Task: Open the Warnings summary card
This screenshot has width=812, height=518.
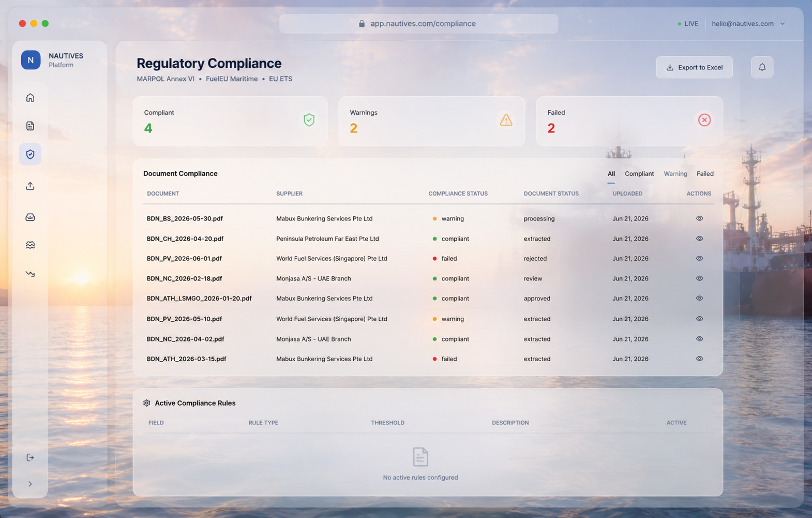Action: [x=431, y=121]
